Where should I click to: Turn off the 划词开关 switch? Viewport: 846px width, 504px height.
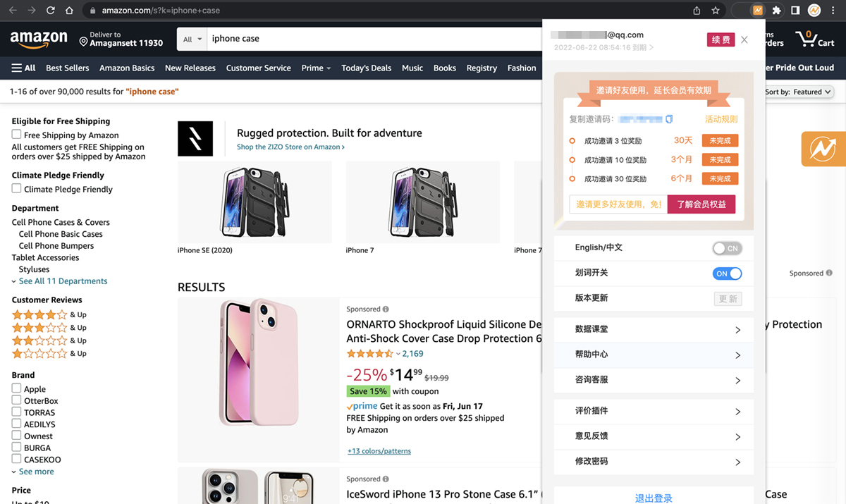click(727, 273)
